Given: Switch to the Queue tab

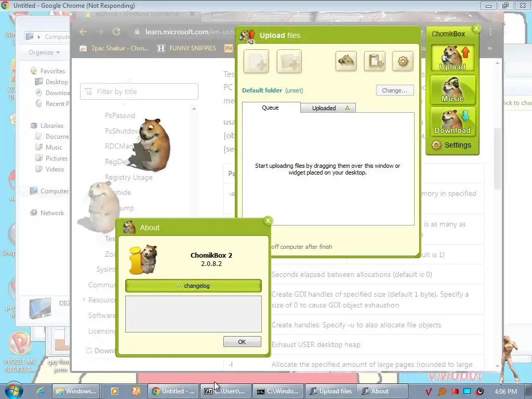Looking at the screenshot, I should click(271, 108).
